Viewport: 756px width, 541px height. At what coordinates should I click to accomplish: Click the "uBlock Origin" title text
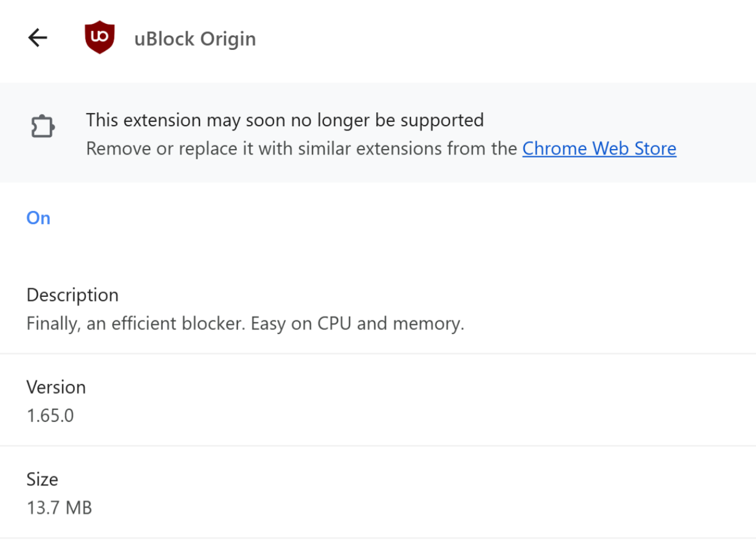click(x=195, y=38)
